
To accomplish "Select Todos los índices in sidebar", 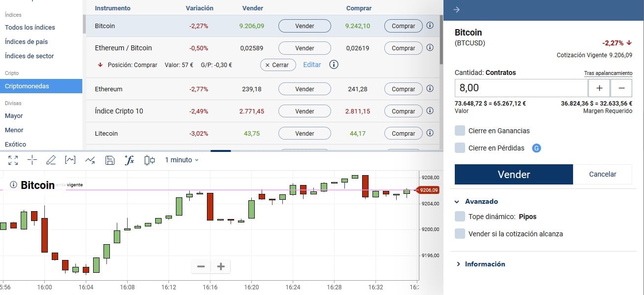I will pyautogui.click(x=30, y=27).
